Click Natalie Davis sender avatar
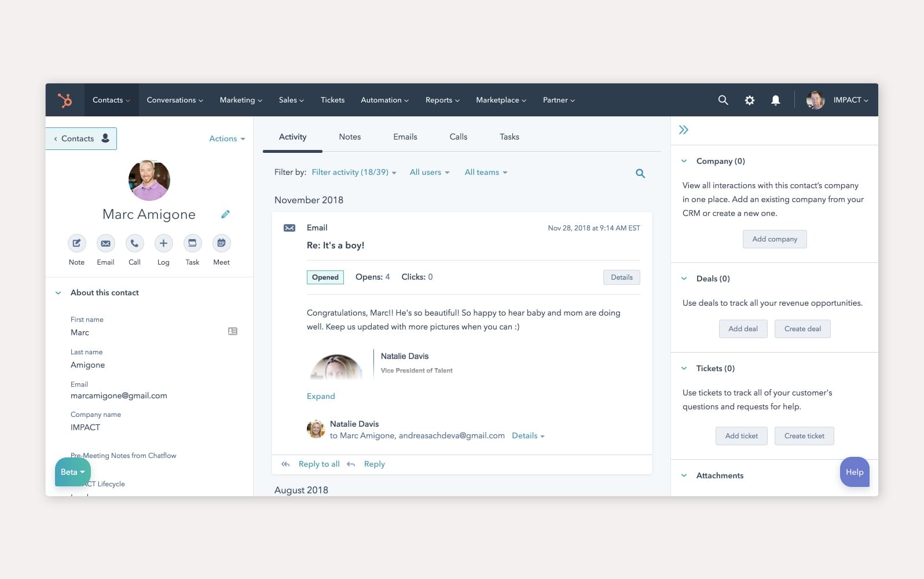924x579 pixels. (316, 429)
